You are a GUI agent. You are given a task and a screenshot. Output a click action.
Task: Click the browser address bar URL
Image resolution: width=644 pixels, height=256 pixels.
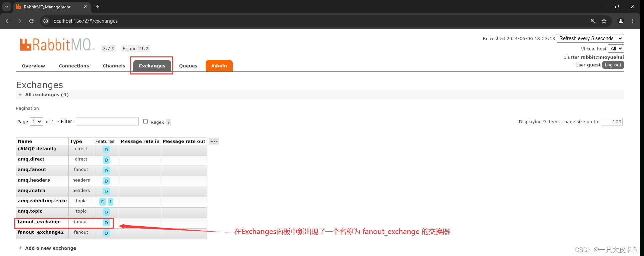(85, 21)
